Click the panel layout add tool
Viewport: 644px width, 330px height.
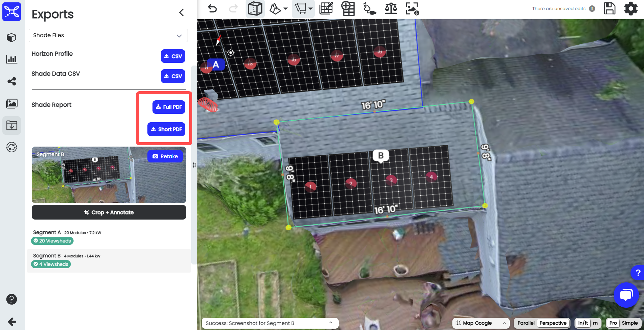click(348, 8)
